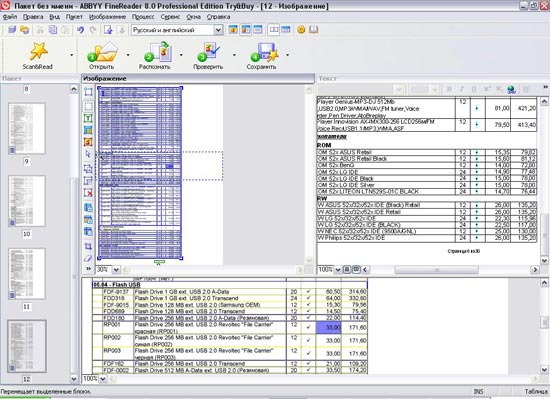Select the eraser tool in image toolbar
This screenshot has height=399, width=550.
point(88,258)
